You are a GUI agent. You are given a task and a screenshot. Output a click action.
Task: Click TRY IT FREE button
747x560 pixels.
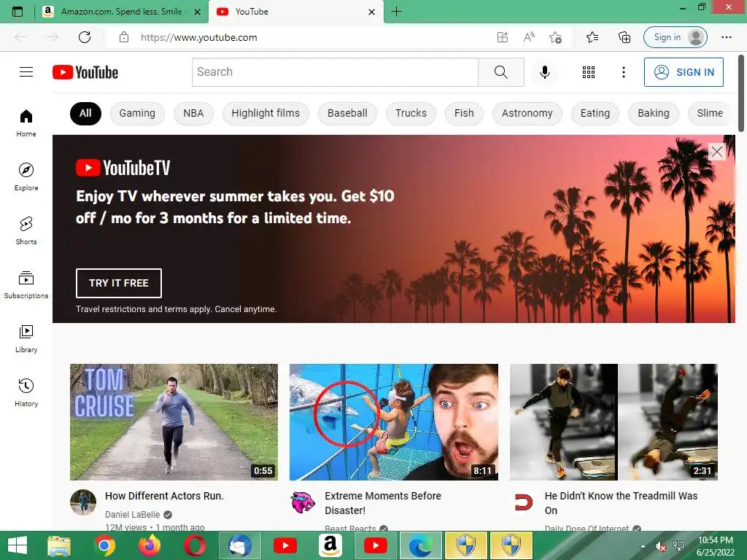coord(119,283)
